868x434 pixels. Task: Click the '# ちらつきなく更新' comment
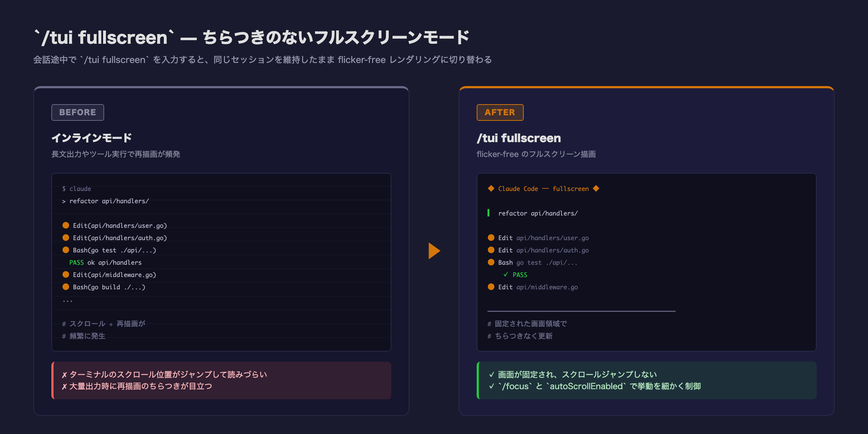pos(520,336)
